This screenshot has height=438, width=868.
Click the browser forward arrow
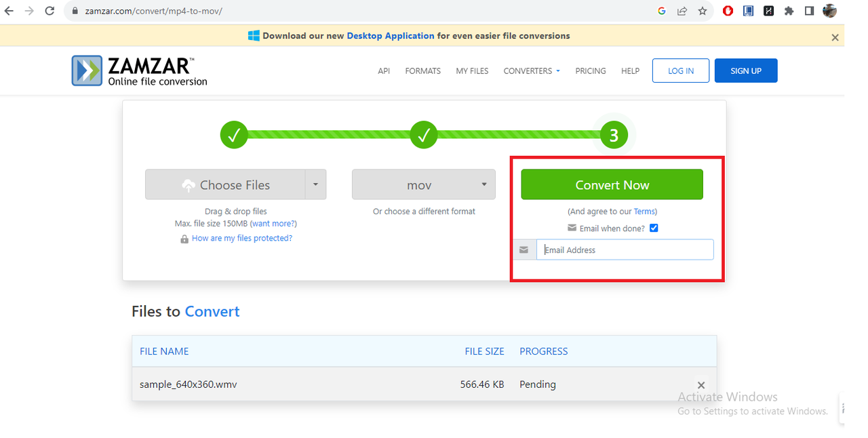tap(29, 11)
